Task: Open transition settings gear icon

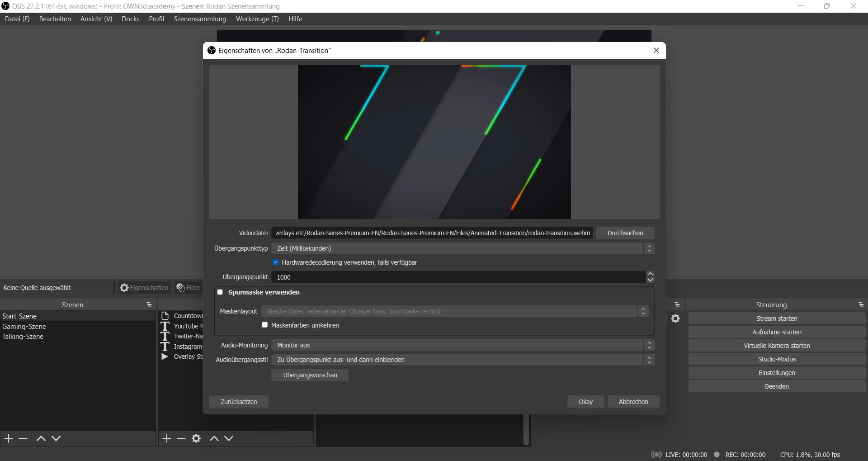Action: pos(675,319)
